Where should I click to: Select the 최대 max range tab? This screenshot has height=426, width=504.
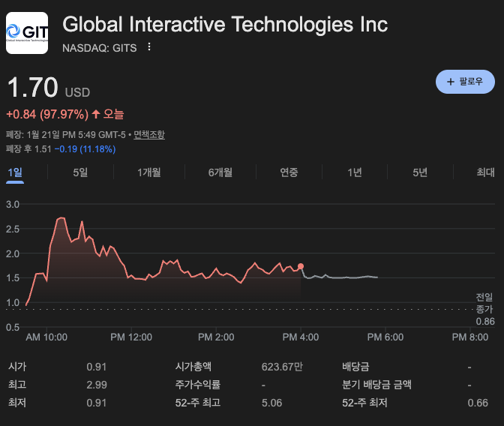(x=486, y=172)
